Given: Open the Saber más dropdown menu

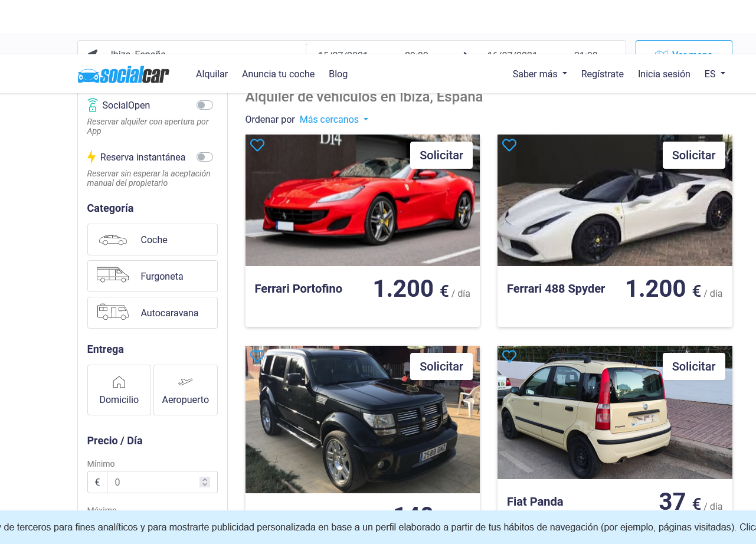Looking at the screenshot, I should coord(540,74).
